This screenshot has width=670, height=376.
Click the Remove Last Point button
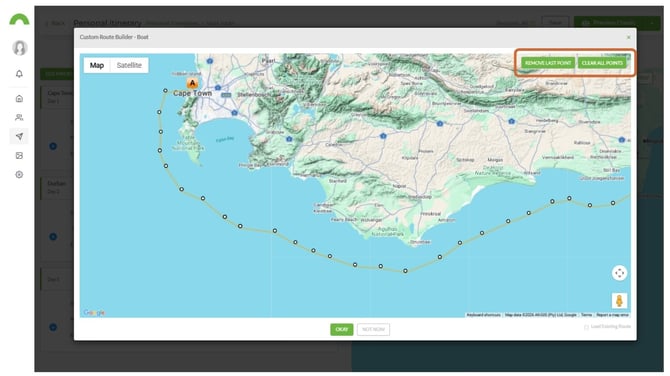tap(548, 63)
